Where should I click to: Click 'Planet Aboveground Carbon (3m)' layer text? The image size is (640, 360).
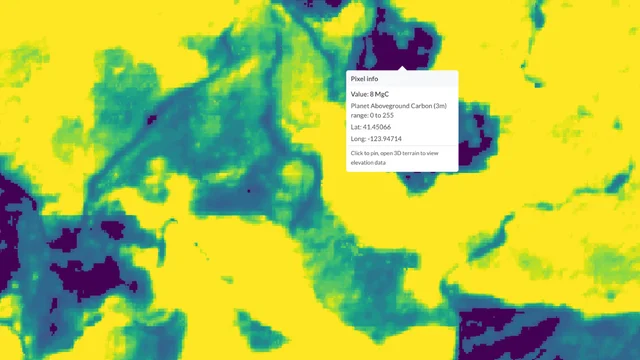point(398,106)
